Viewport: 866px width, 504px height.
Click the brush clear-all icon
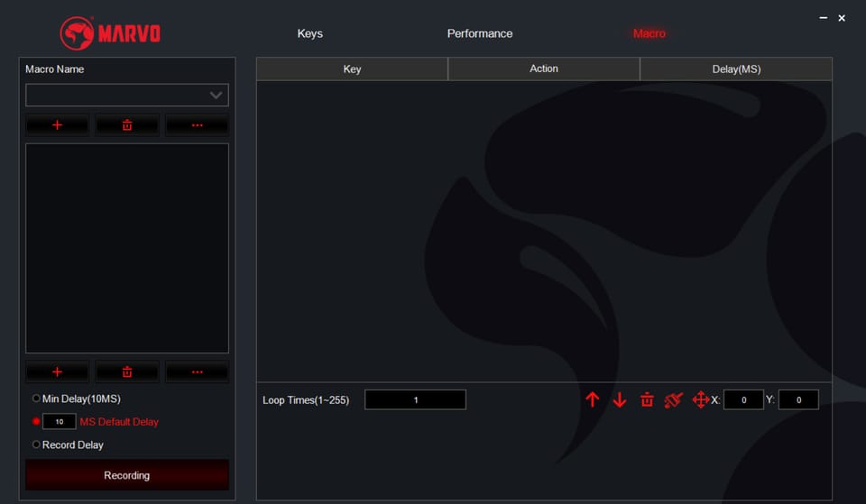pos(673,399)
